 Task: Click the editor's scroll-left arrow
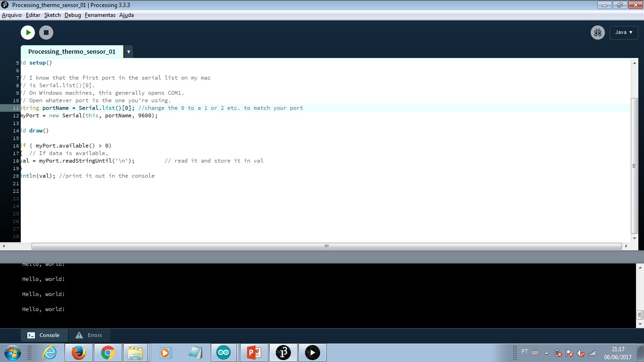coord(4,246)
